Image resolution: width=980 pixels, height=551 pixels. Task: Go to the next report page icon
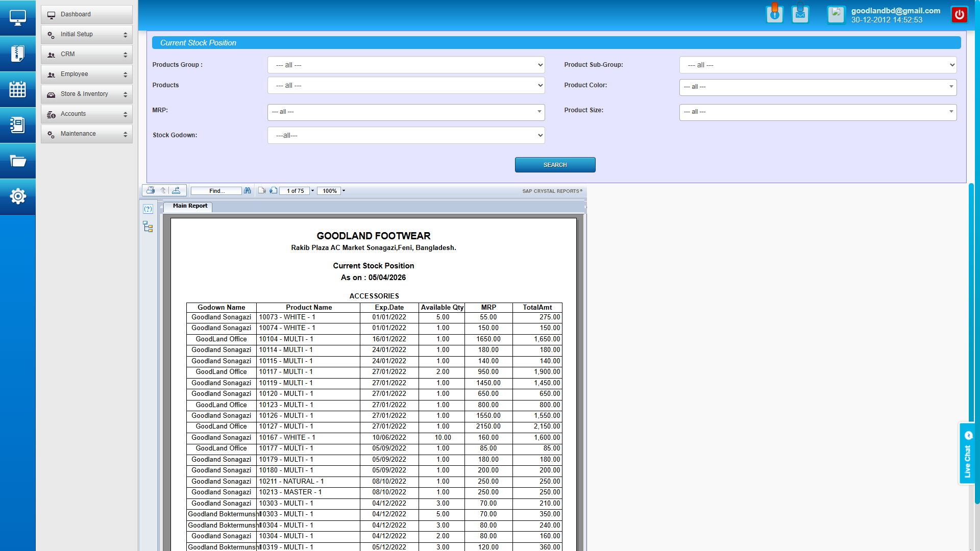tap(274, 190)
